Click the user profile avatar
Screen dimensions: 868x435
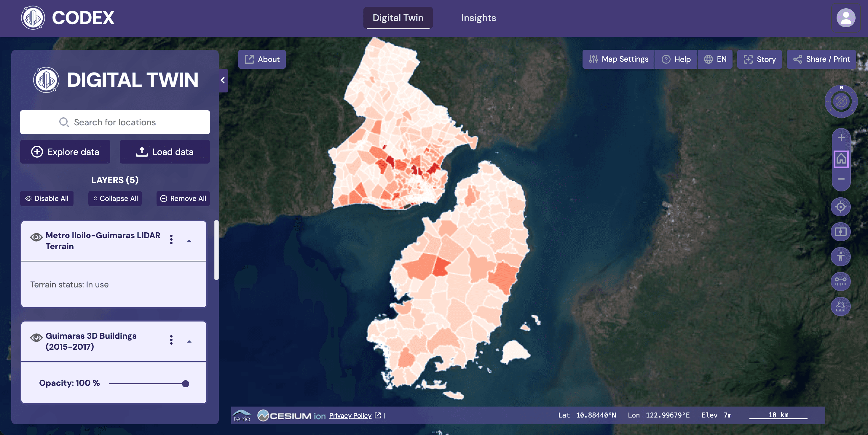[x=845, y=18]
